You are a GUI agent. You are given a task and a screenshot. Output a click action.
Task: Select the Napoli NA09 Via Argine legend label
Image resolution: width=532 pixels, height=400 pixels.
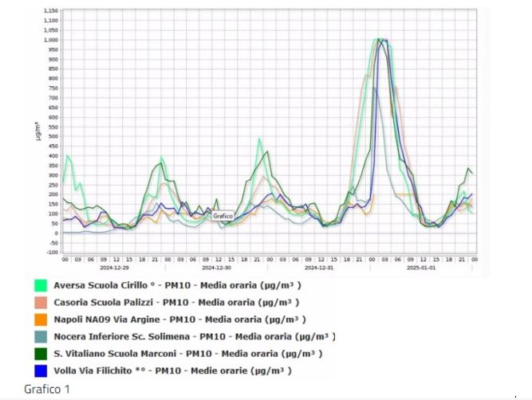(x=179, y=320)
